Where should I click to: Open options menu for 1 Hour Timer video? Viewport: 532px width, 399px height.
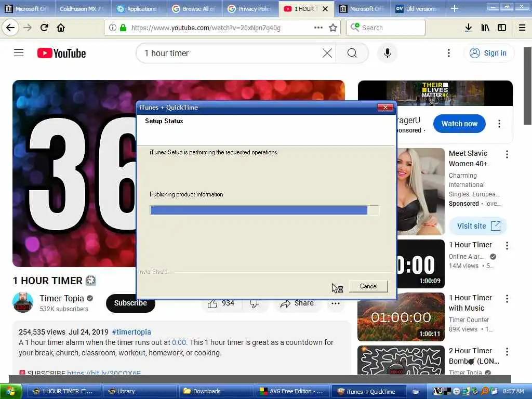point(507,246)
